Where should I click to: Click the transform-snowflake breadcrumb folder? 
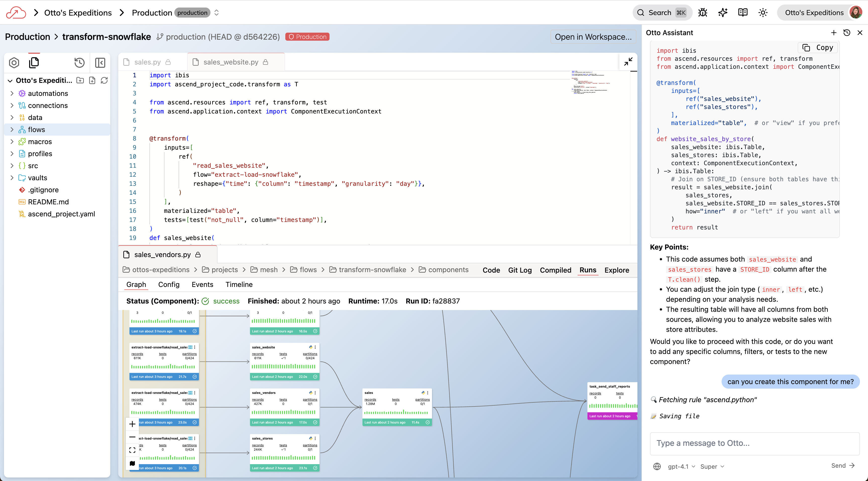tap(367, 270)
